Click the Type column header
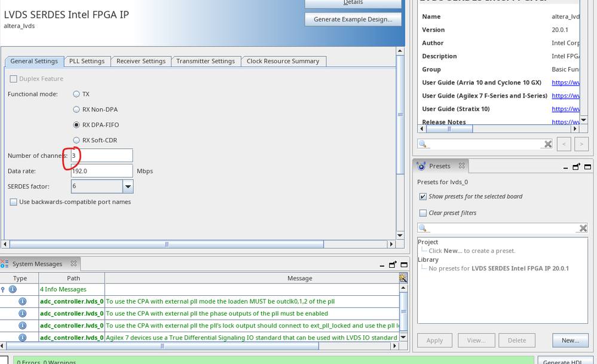Viewport: 597px width, 364px height. (20, 279)
